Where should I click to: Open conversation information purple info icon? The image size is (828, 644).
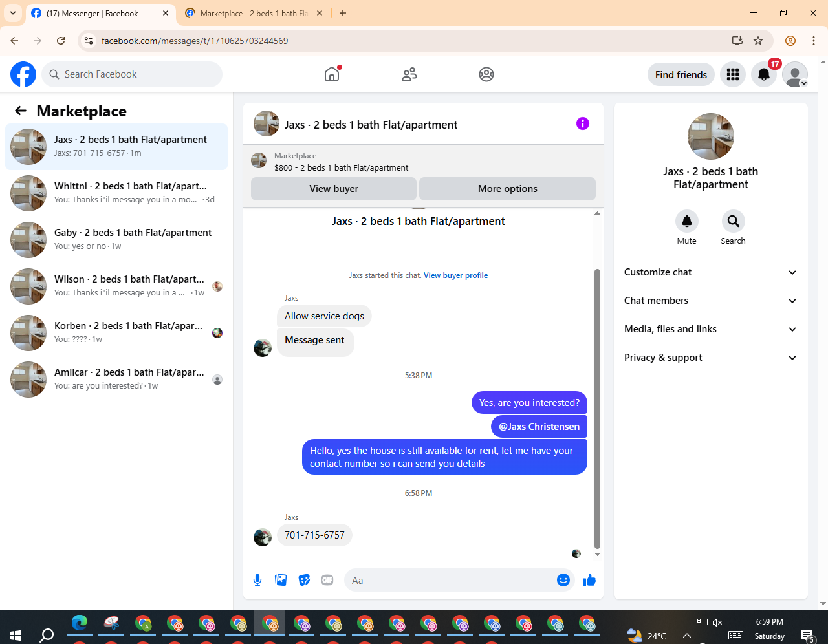(583, 123)
